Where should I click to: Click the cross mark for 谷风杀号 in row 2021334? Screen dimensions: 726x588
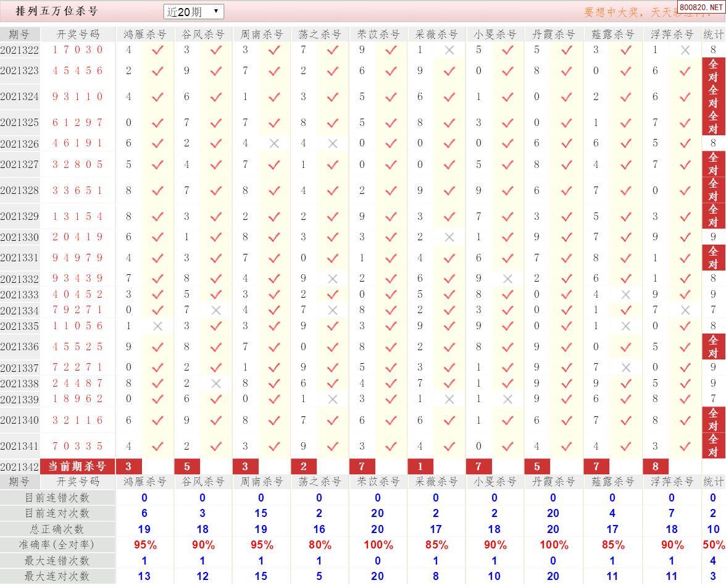(216, 311)
